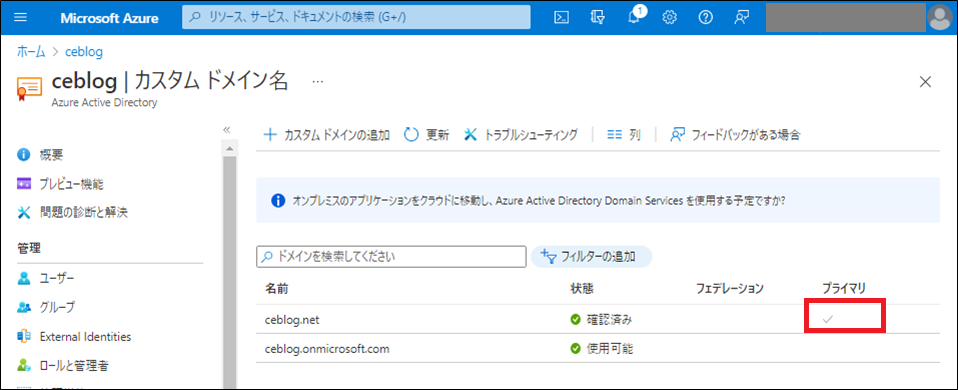Open the 列 columns option
The image size is (958, 390).
coord(624,135)
